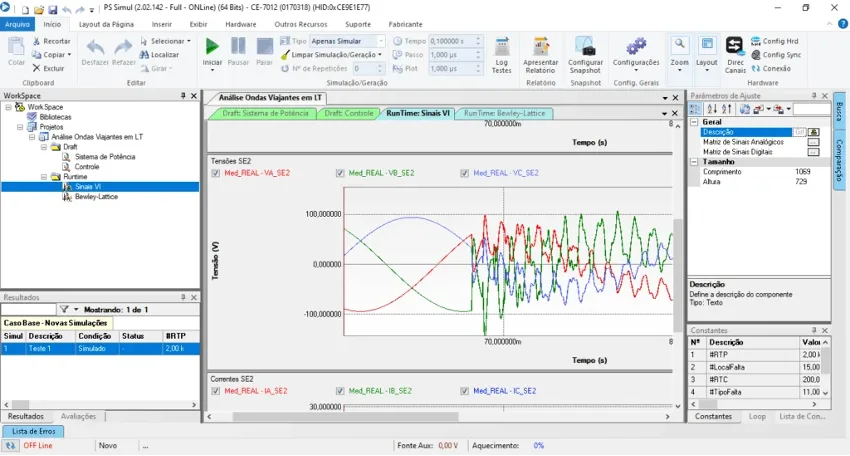Collapse the Runtime folder in WorkSpace tree
Screen dimensions: 850x456
(44, 177)
